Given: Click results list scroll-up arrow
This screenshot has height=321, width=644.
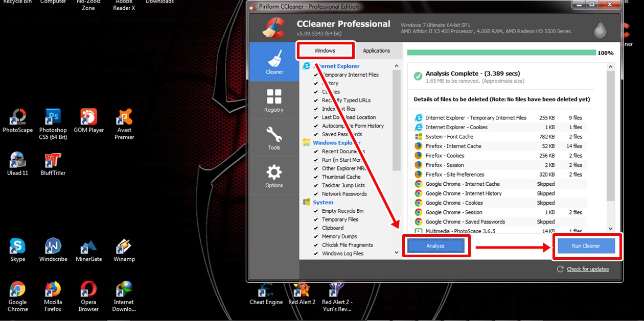Looking at the screenshot, I should [610, 67].
